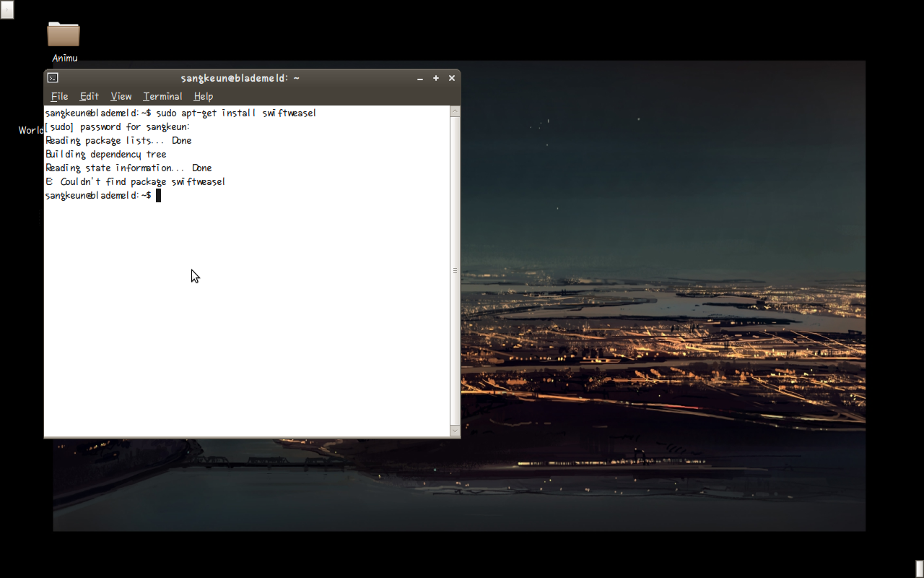Close the sangkeun@blademeld terminal window
The width and height of the screenshot is (924, 578).
click(x=452, y=78)
